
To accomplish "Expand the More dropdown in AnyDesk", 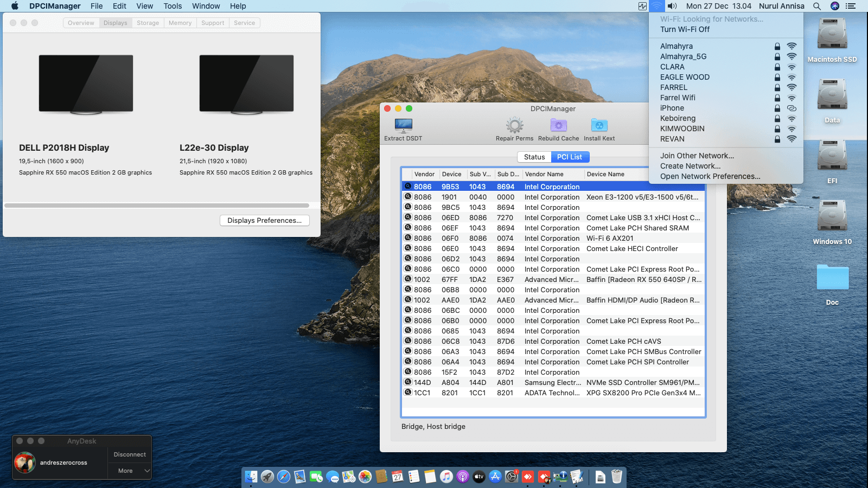I will click(x=130, y=471).
